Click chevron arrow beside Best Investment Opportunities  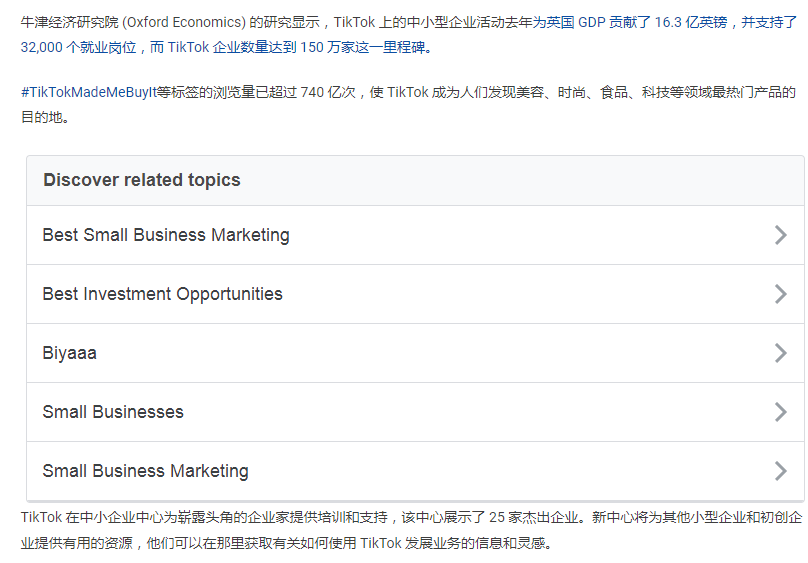(781, 294)
